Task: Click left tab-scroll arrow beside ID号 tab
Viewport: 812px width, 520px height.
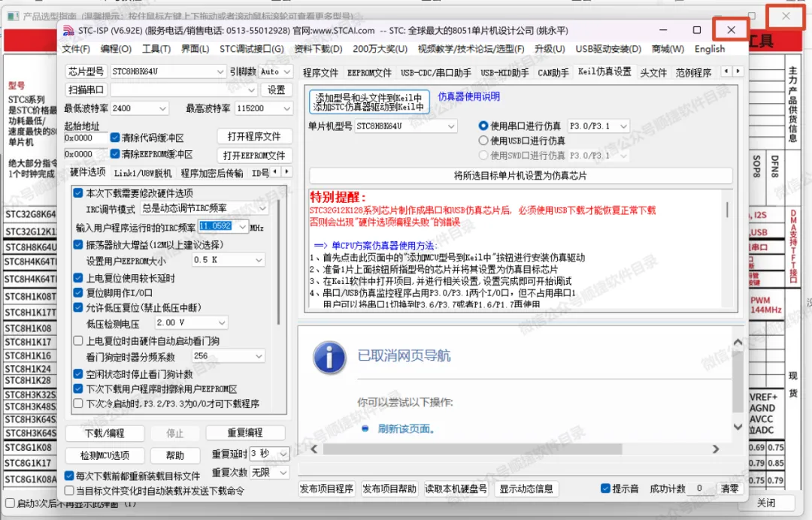Action: pos(275,172)
